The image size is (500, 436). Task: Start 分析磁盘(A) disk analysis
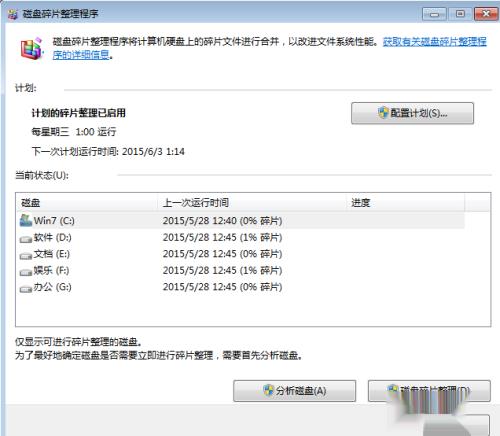coord(294,391)
